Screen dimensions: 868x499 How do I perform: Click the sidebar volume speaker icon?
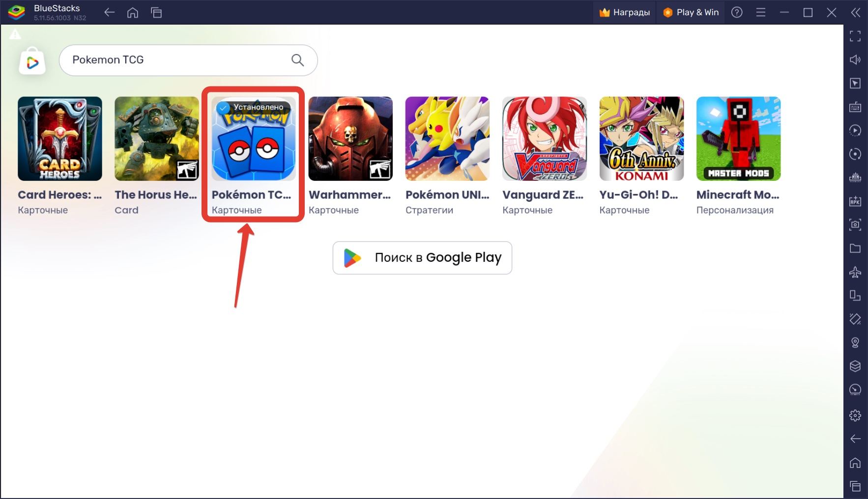tap(855, 59)
